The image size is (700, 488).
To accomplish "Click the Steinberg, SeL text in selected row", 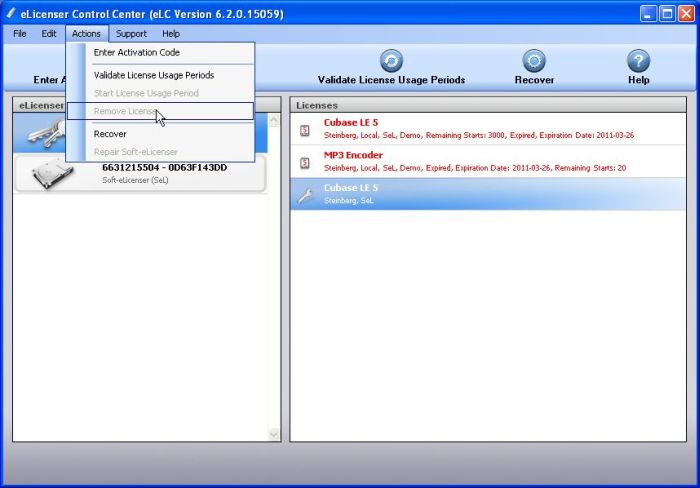I will click(349, 201).
